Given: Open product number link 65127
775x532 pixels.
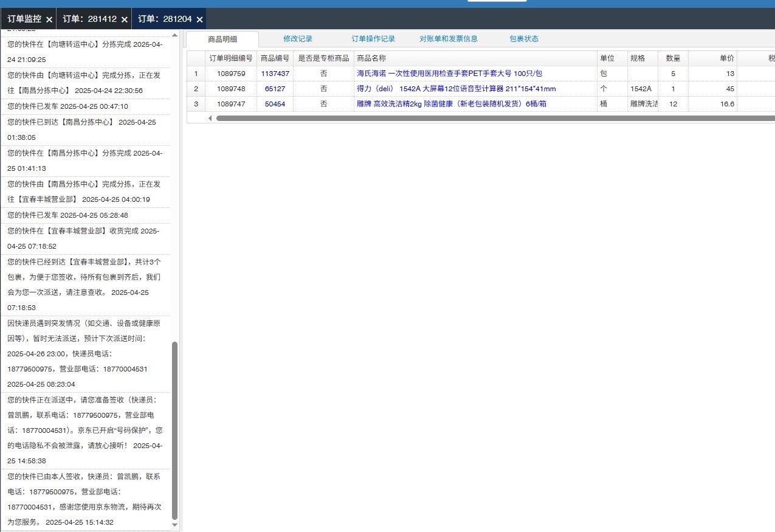Looking at the screenshot, I should pyautogui.click(x=275, y=89).
